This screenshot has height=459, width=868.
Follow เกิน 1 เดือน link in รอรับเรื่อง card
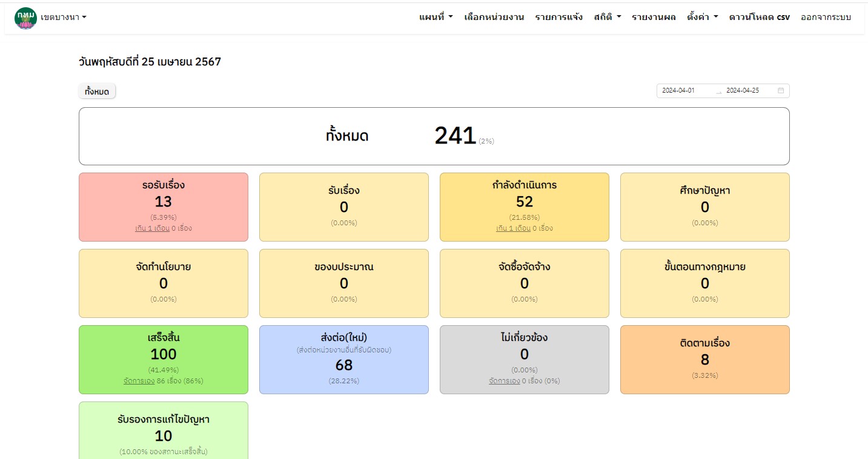click(152, 228)
